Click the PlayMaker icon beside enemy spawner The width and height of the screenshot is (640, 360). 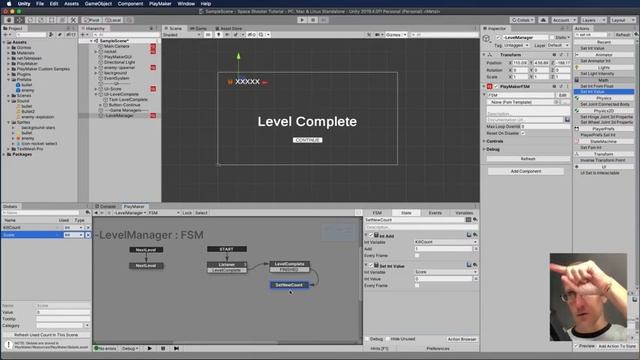pyautogui.click(x=153, y=67)
